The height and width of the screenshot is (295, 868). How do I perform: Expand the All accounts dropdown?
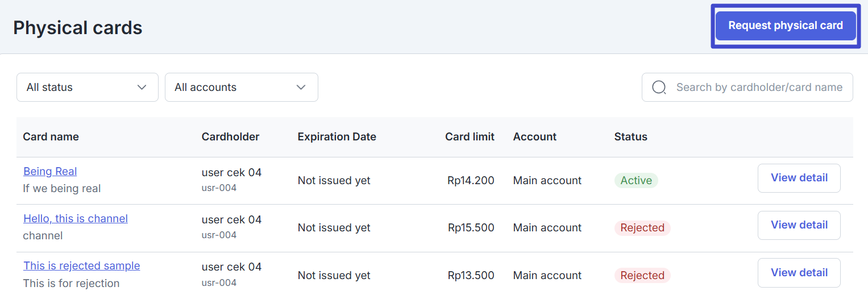[x=242, y=88]
